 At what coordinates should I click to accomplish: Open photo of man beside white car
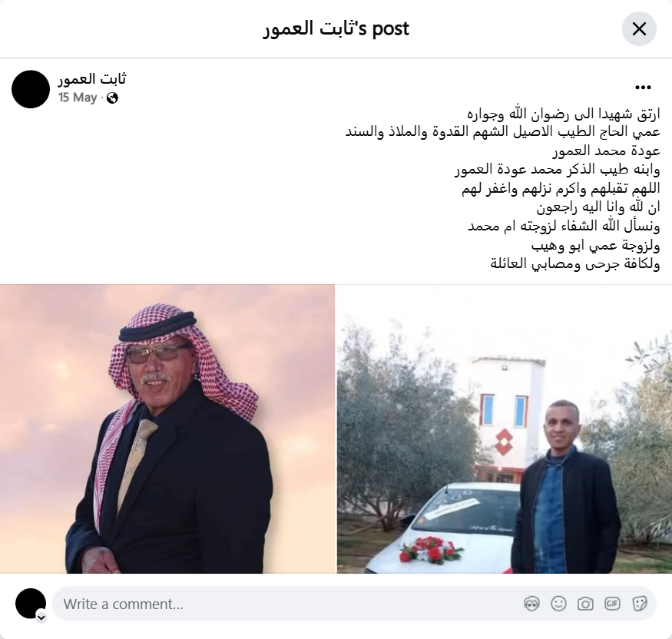[x=505, y=429]
